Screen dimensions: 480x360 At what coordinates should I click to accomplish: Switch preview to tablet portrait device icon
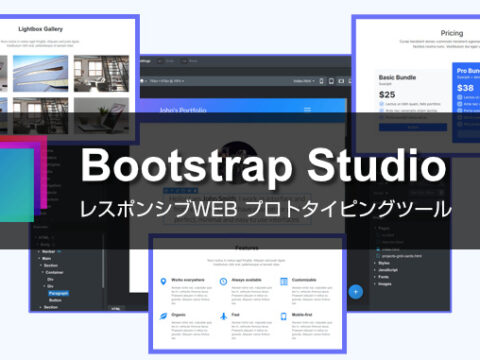(x=331, y=81)
